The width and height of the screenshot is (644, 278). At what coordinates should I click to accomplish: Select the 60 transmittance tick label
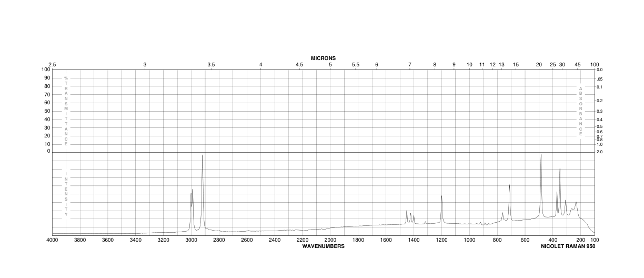(47, 103)
